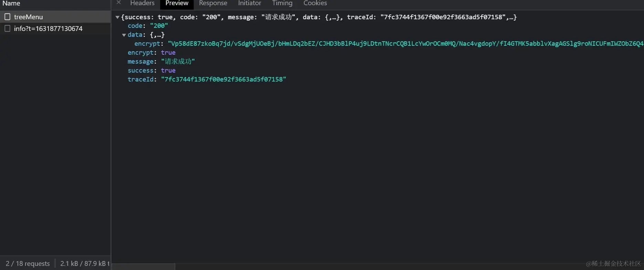Switch to the Response tab
The height and width of the screenshot is (270, 644).
[x=213, y=3]
